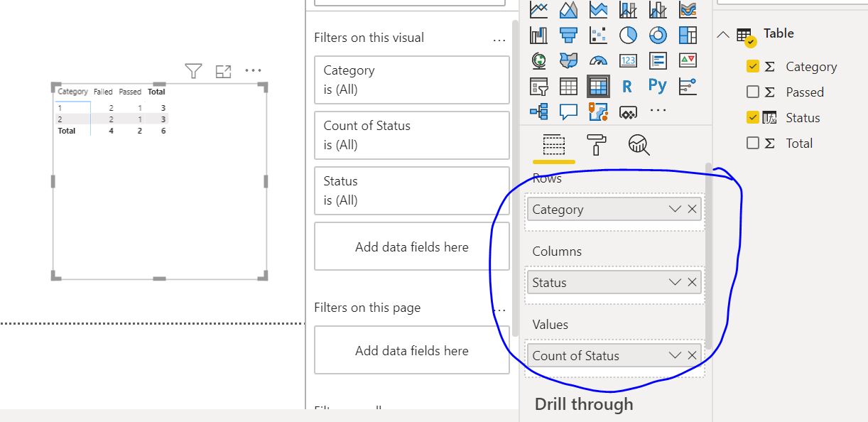Select the stacked area chart visual
The image size is (868, 422).
598,9
